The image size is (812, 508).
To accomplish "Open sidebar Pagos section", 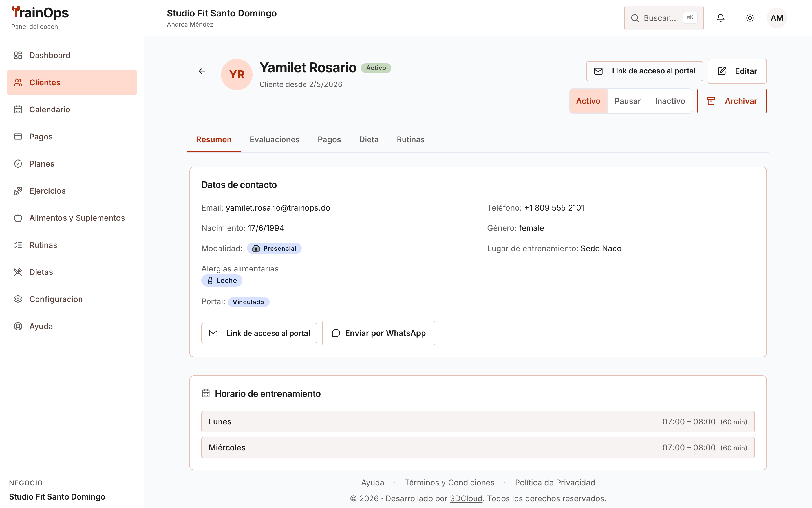I will (x=72, y=137).
